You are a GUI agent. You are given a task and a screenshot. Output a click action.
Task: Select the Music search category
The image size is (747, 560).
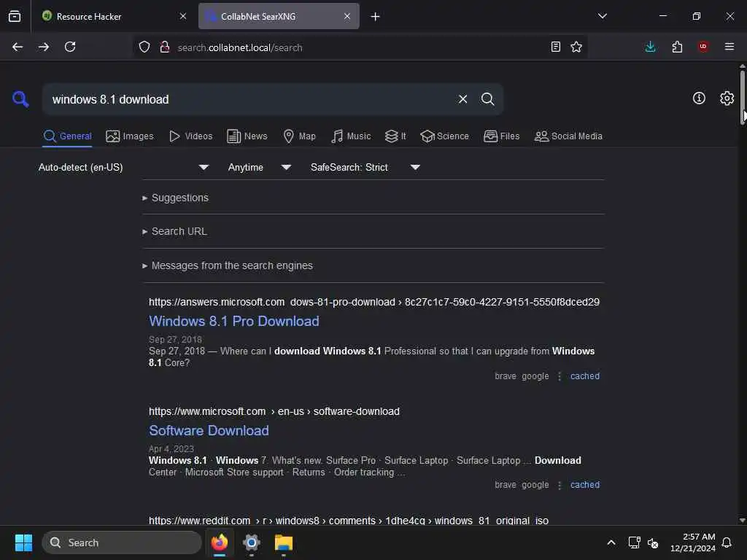(351, 136)
